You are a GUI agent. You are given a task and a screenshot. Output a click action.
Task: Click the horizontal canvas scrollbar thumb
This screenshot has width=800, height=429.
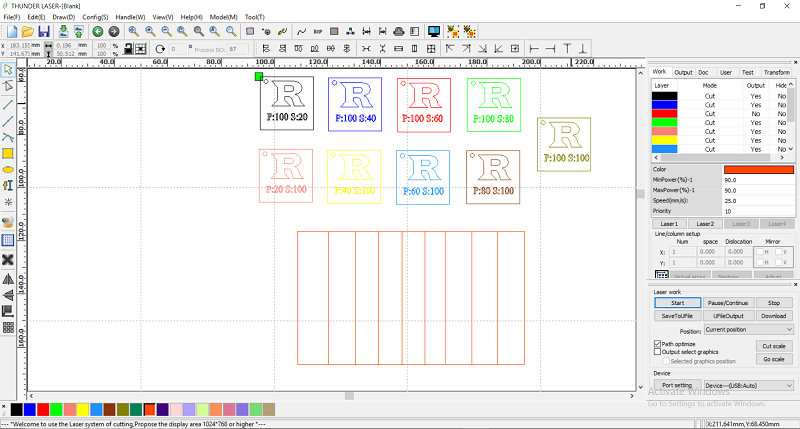pos(349,396)
